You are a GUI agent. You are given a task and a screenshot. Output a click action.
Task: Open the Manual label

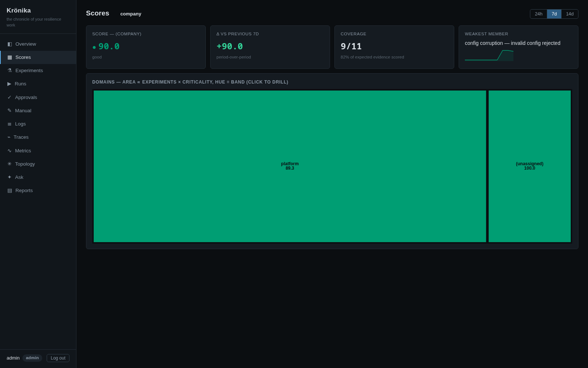click(23, 111)
